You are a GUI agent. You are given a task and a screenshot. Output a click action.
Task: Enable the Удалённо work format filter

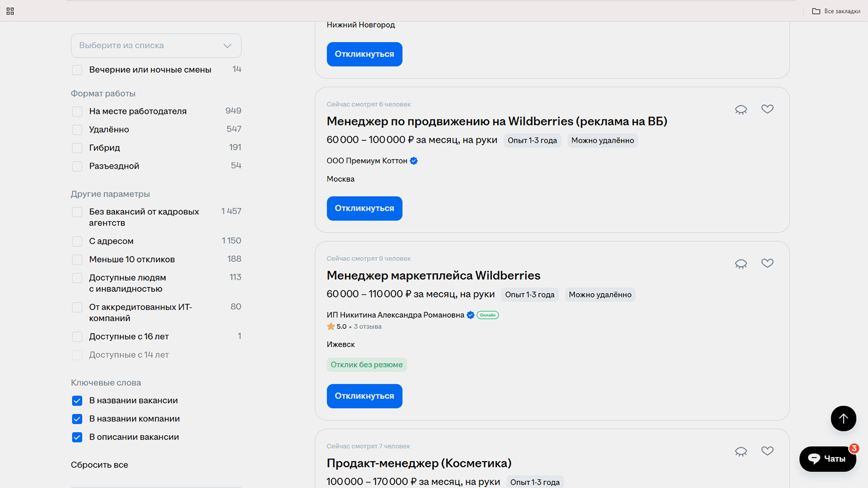[x=77, y=130]
